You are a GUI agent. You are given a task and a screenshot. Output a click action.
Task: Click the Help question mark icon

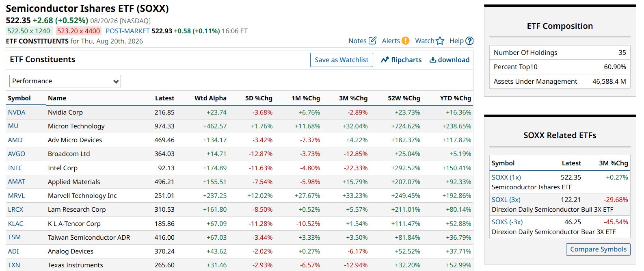pos(469,41)
